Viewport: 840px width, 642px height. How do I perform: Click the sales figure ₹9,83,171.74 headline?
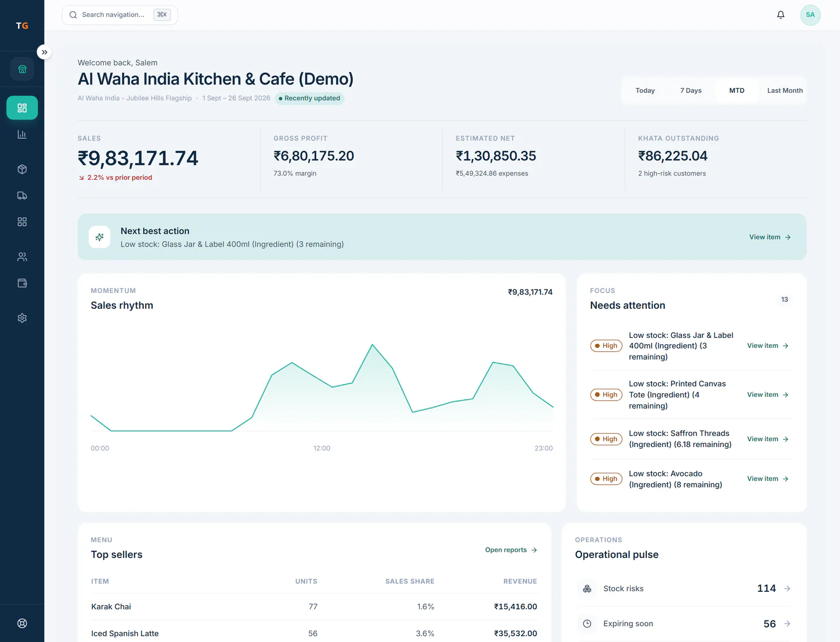(138, 158)
